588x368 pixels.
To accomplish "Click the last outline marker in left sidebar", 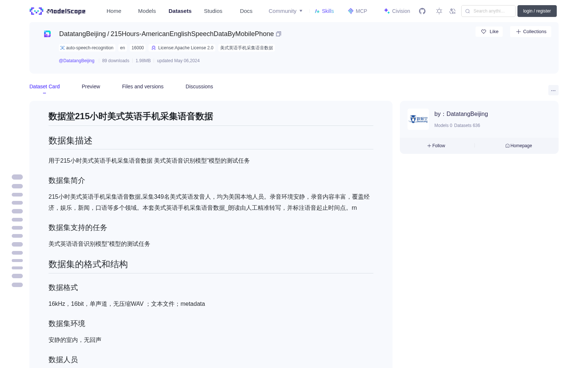I will (x=17, y=285).
